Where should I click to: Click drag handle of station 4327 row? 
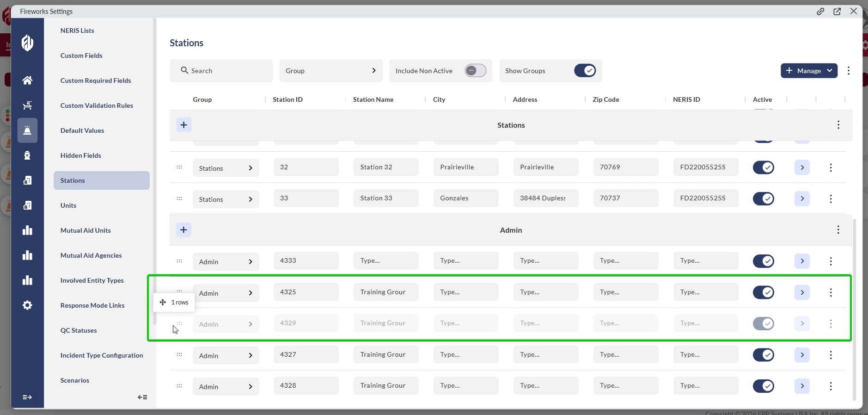(179, 355)
